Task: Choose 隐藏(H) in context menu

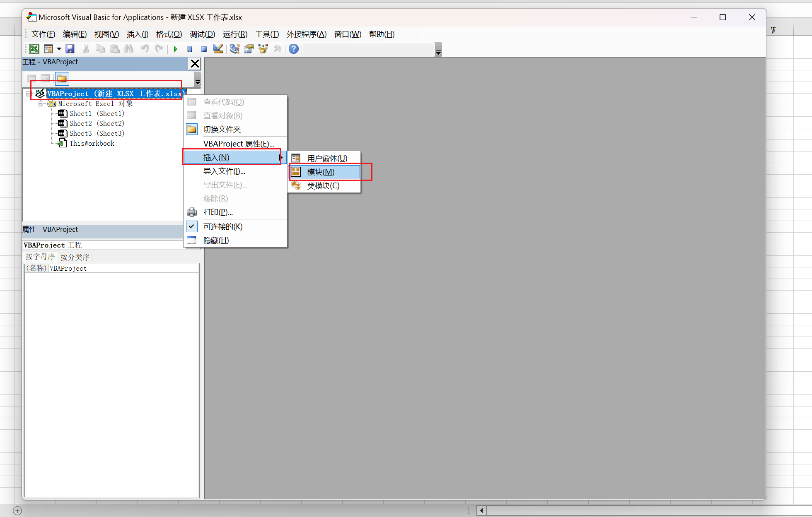Action: point(235,240)
